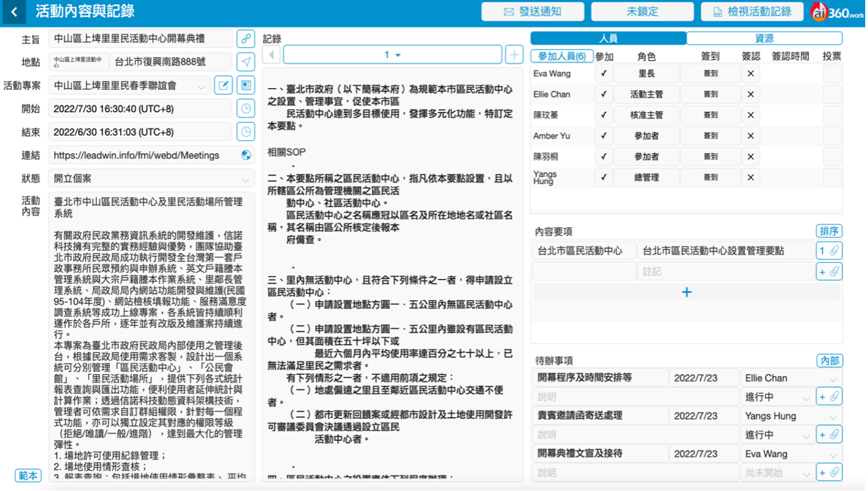The image size is (868, 491).
Task: Open the clock picker for 結束 time
Action: (246, 132)
